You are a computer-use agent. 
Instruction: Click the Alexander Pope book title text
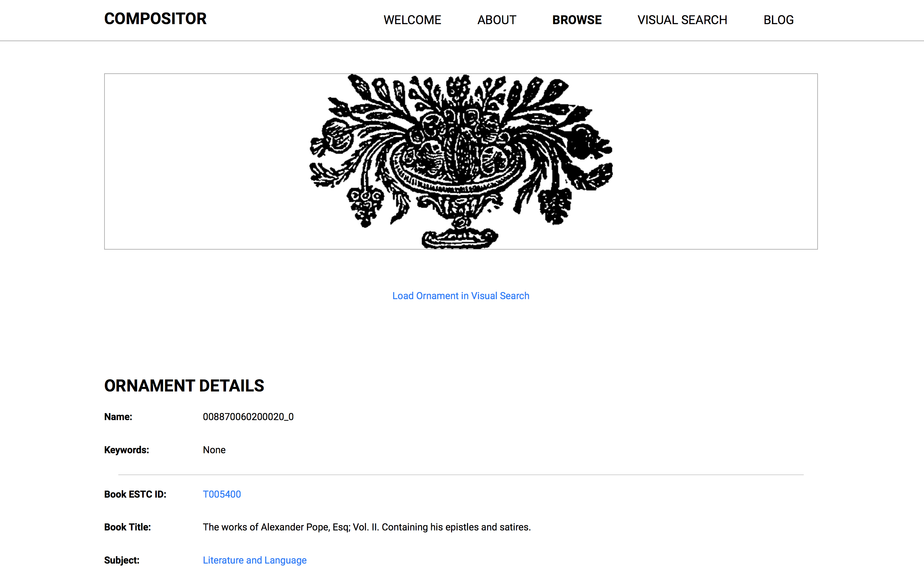366,527
